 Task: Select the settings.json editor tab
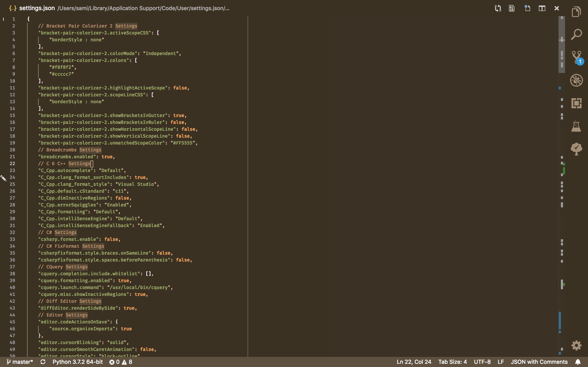click(x=37, y=8)
